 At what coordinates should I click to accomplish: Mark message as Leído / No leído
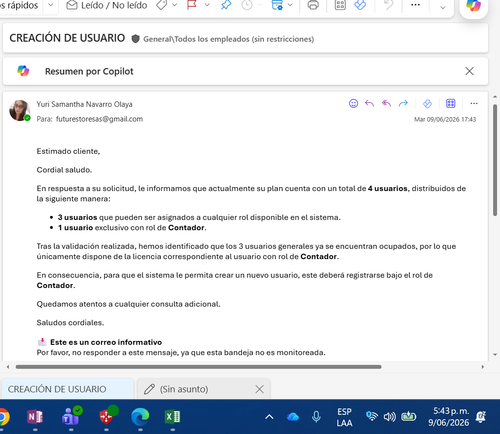tap(107, 5)
